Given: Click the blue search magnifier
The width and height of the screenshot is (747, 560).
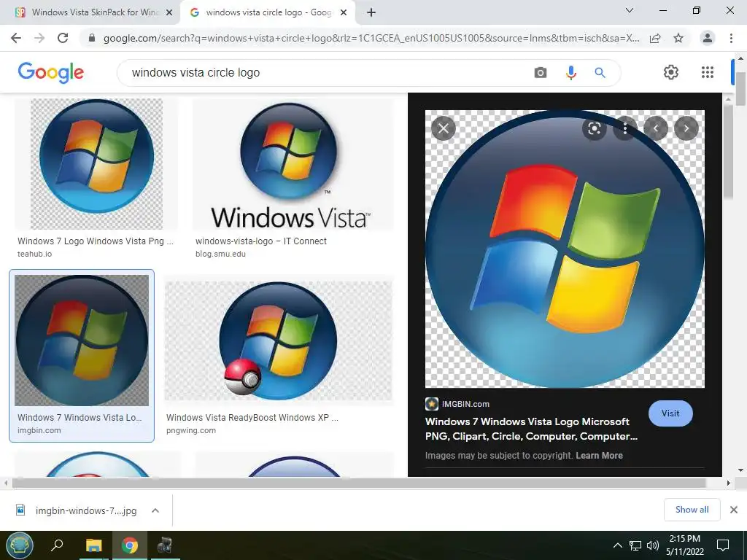Looking at the screenshot, I should point(600,73).
